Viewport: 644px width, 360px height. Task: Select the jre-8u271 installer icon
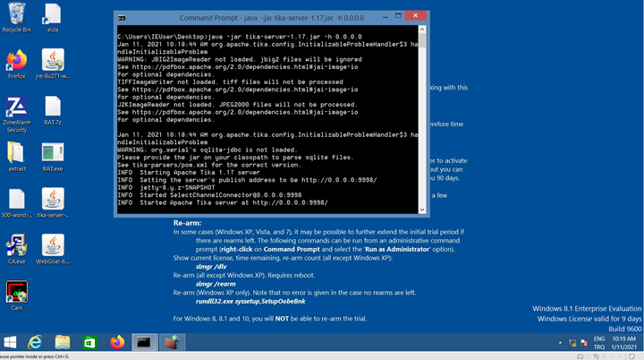click(53, 64)
